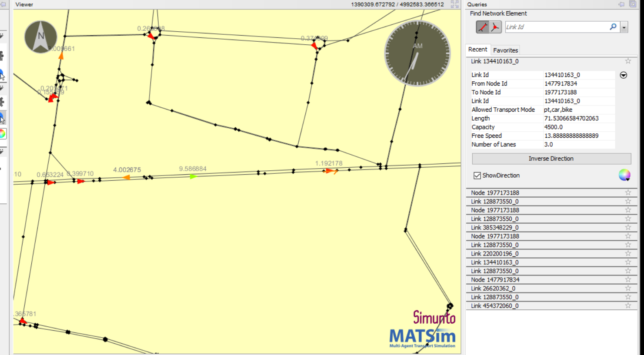Float the Queries panel window

(633, 4)
